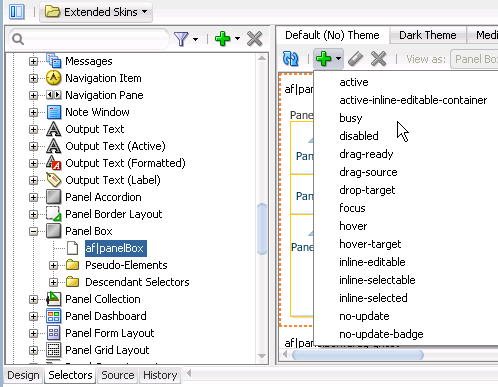Open the arrow next to tree add icon
498x387 pixels.
pyautogui.click(x=237, y=39)
